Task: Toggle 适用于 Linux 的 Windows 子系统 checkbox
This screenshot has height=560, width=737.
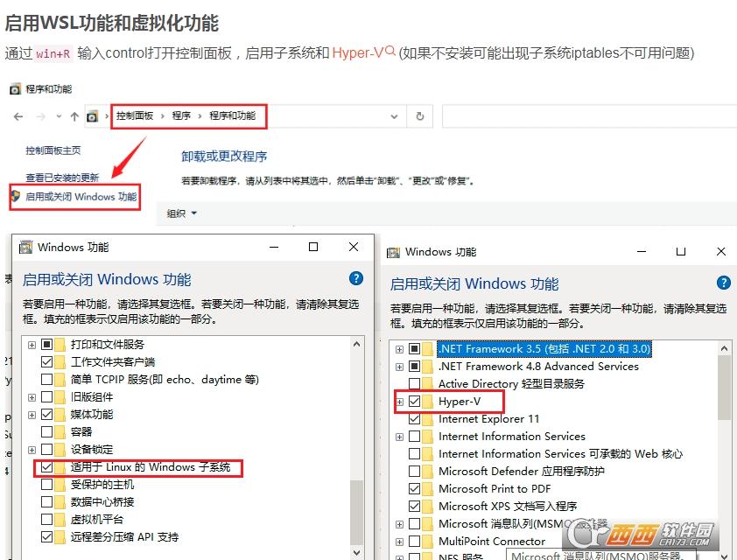Action: [46, 467]
